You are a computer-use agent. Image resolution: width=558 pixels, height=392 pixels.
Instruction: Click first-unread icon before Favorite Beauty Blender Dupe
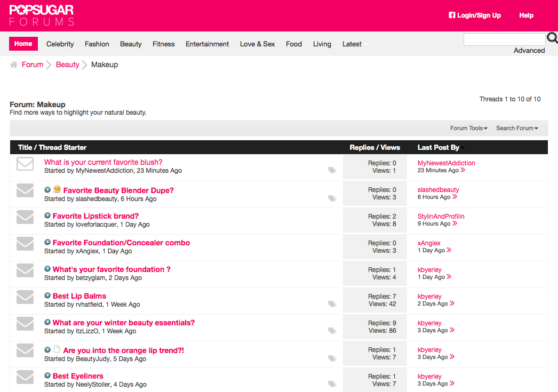click(x=47, y=190)
